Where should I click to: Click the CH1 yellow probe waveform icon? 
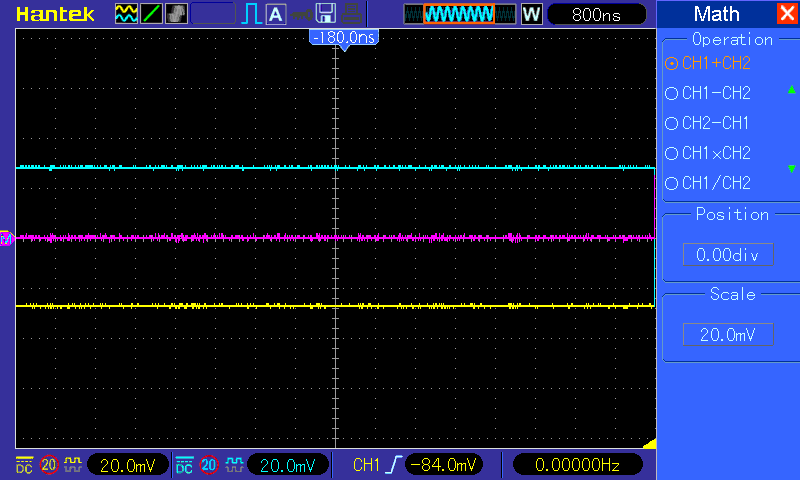click(x=72, y=465)
